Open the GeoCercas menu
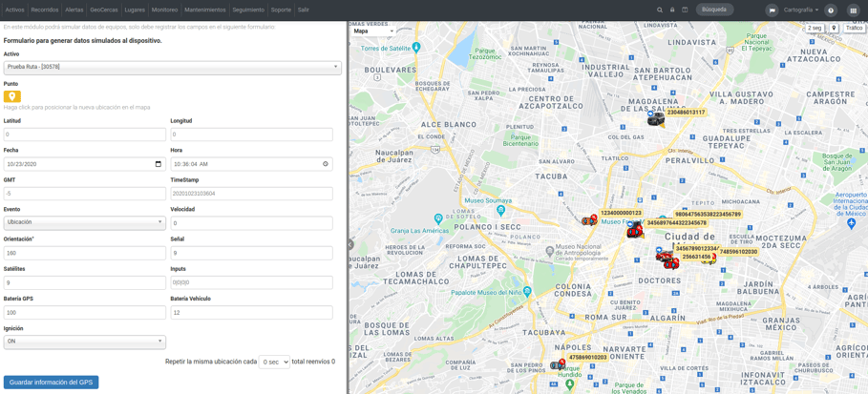The height and width of the screenshot is (394, 868). [x=104, y=10]
